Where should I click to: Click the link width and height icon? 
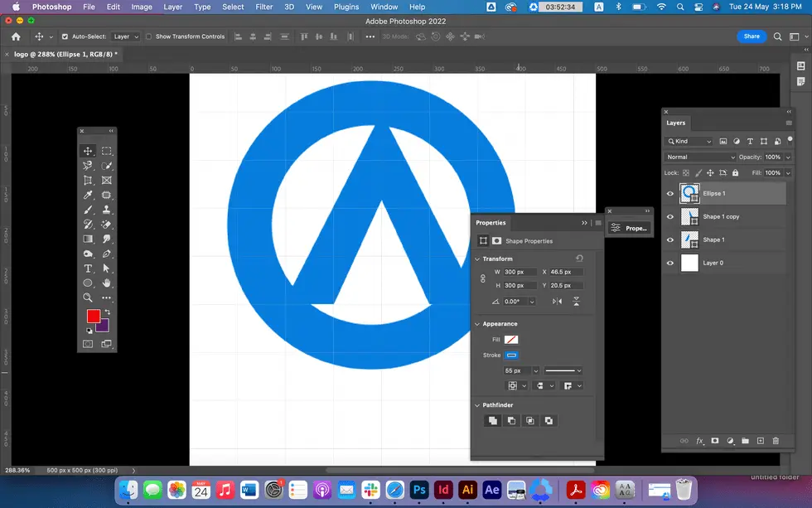(483, 279)
